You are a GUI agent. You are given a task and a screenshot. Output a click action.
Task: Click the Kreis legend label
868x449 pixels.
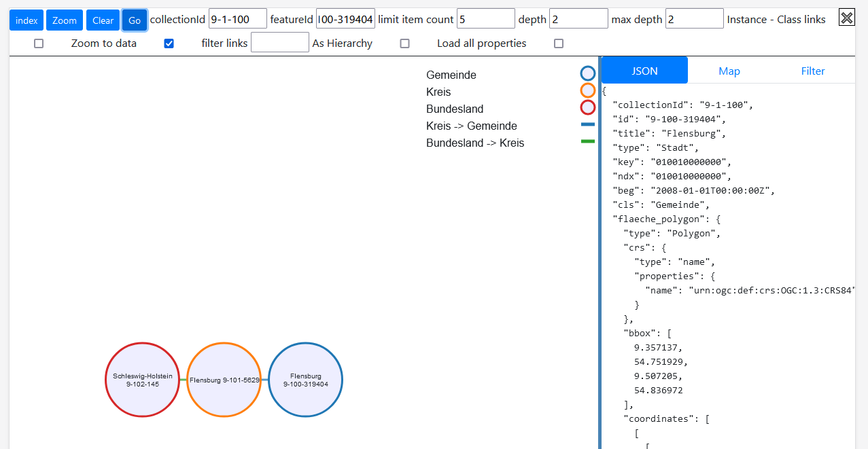click(x=438, y=92)
